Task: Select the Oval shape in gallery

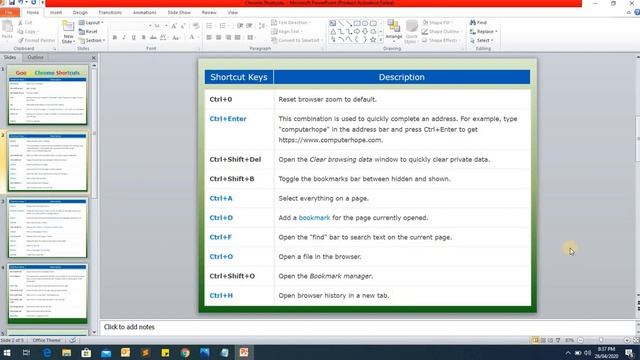Action: click(x=365, y=23)
